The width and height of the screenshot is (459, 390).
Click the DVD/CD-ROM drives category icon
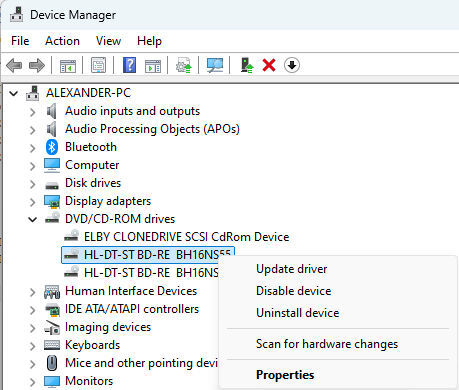click(x=52, y=218)
